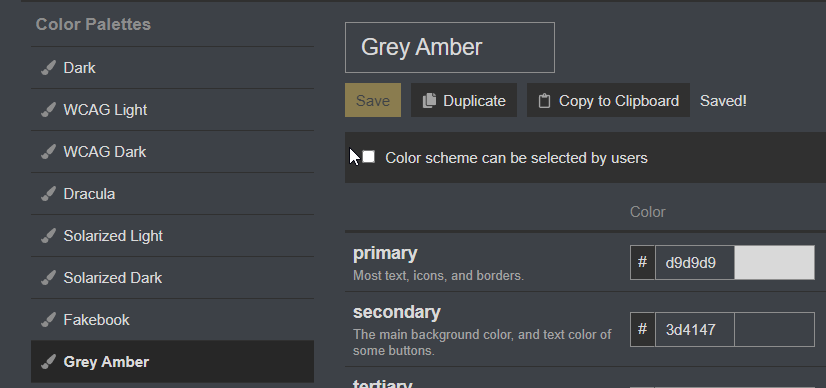
Task: Save the Grey Amber color scheme
Action: [373, 100]
